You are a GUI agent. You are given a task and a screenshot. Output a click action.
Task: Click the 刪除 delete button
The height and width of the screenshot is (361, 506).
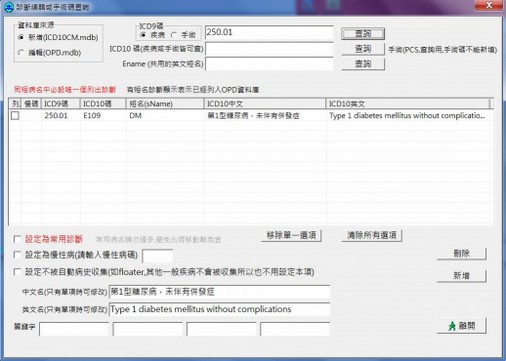point(462,254)
